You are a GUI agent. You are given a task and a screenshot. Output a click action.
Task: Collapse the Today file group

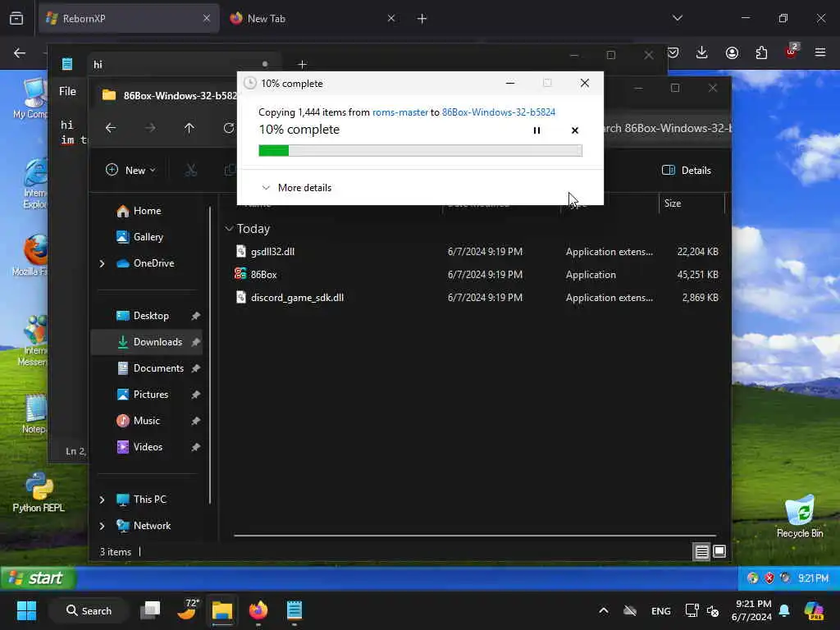coord(229,229)
